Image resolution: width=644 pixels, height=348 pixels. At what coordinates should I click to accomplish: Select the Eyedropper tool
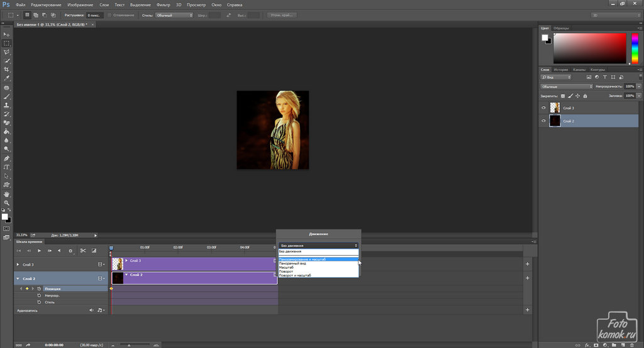(x=6, y=79)
